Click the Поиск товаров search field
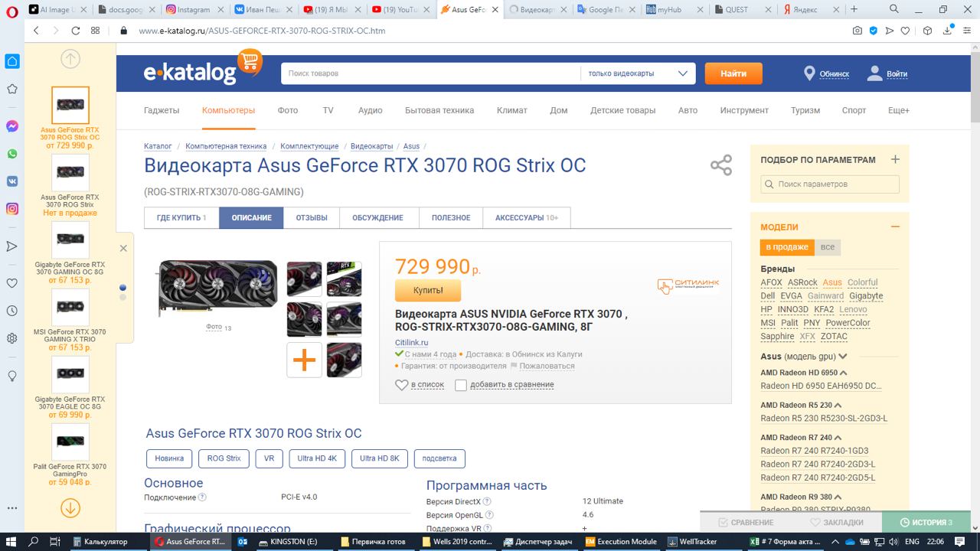This screenshot has width=980, height=551. [430, 73]
